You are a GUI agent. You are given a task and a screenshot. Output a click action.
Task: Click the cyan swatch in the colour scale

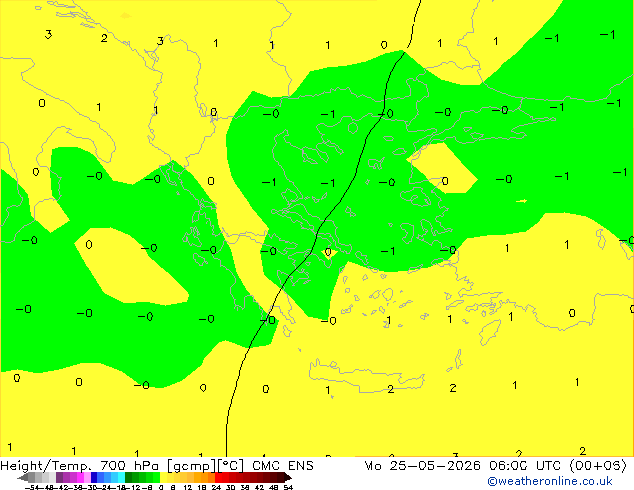(121, 477)
